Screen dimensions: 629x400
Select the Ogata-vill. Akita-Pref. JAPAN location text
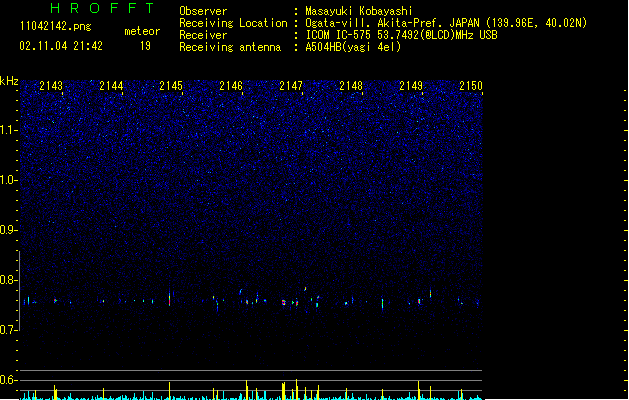click(446, 23)
